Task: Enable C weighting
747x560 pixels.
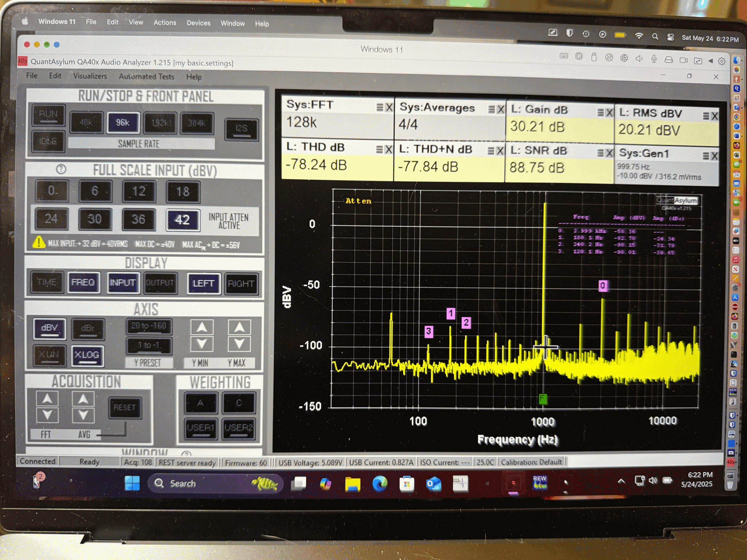Action: coord(239,403)
